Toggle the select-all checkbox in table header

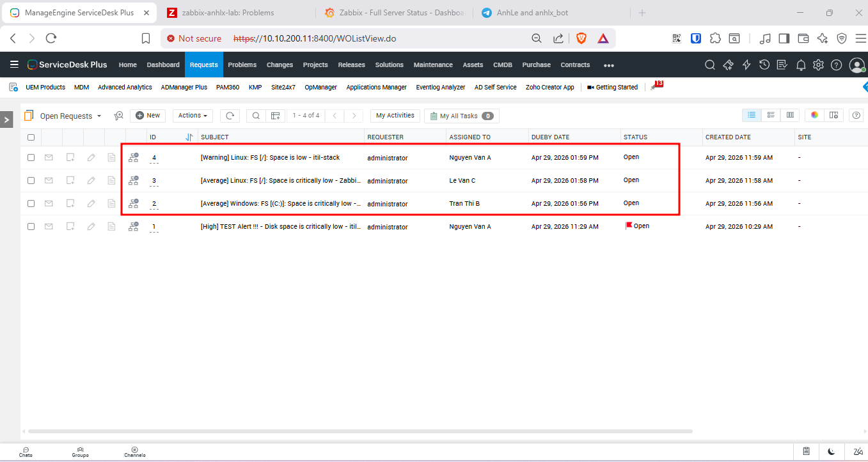(31, 137)
